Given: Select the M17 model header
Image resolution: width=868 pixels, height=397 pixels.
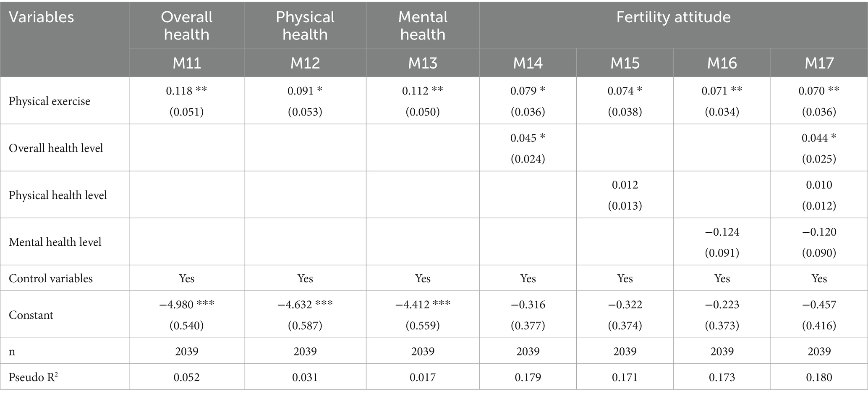Looking at the screenshot, I should 819,63.
